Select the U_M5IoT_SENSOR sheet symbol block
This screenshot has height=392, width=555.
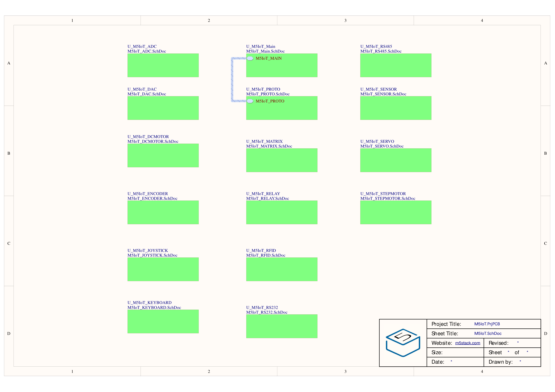pyautogui.click(x=396, y=108)
